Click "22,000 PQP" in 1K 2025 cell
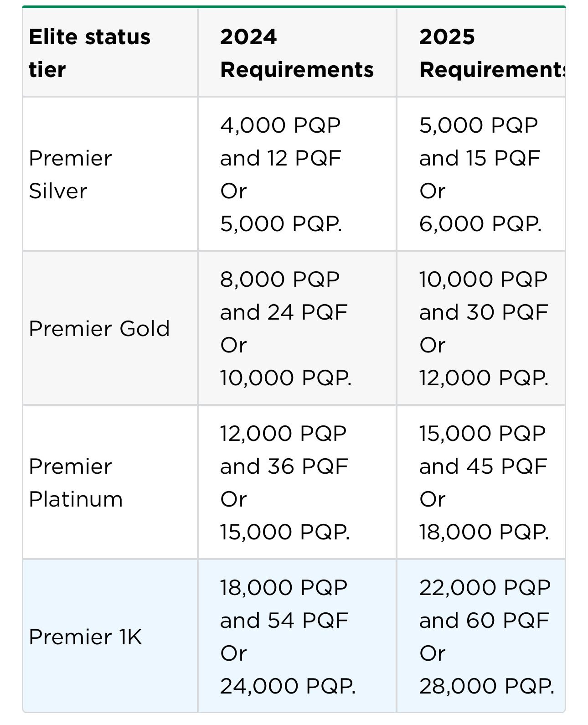Viewport: 588px width, 725px height. pyautogui.click(x=485, y=587)
